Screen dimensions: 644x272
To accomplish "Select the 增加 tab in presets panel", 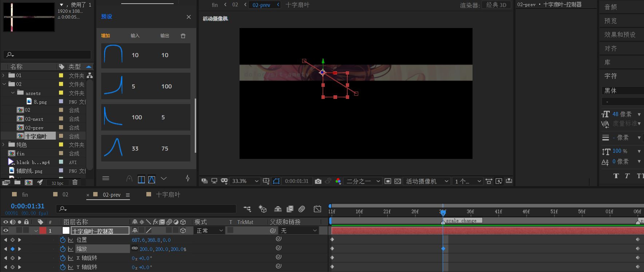I will [x=106, y=36].
